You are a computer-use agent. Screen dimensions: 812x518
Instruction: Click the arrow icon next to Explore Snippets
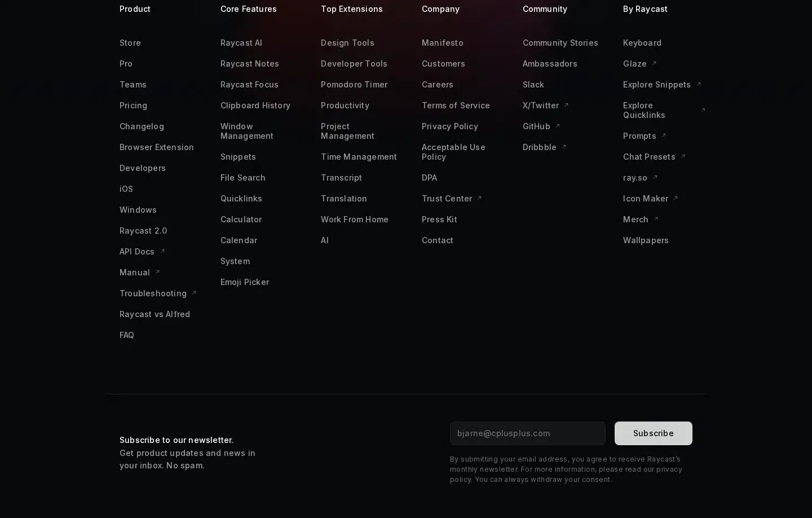(699, 85)
